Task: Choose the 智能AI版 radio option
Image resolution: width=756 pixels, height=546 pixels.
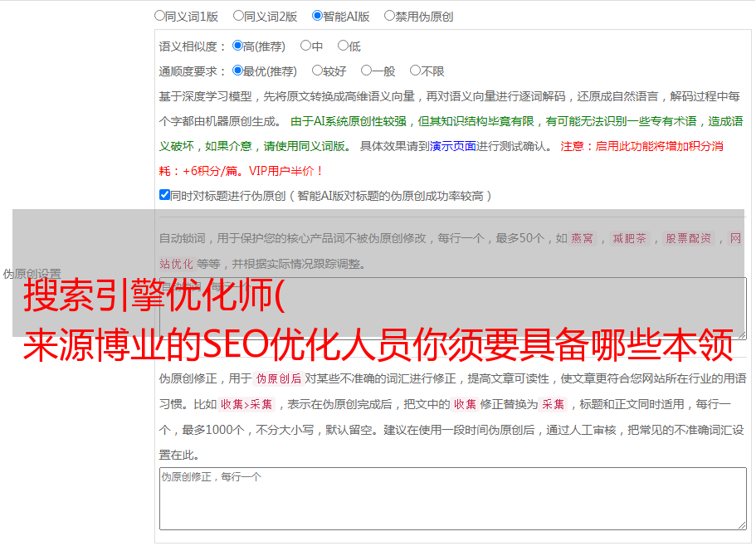Action: tap(317, 16)
